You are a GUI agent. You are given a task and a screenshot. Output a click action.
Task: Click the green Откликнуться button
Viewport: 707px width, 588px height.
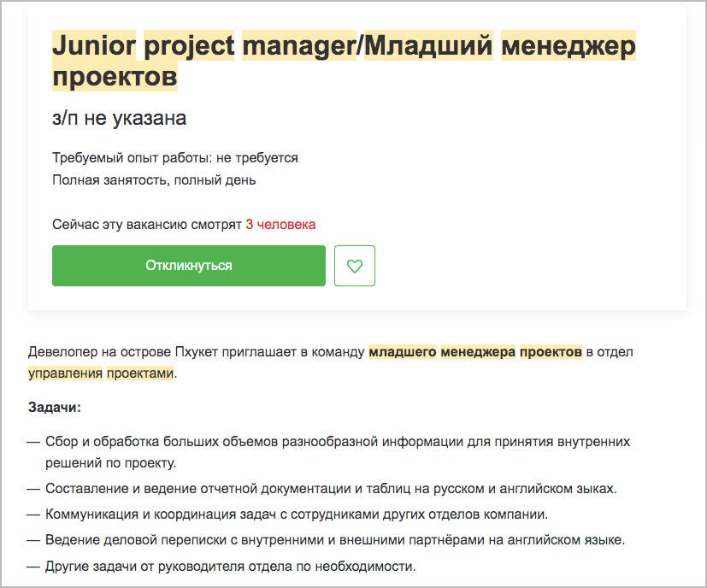(x=188, y=266)
